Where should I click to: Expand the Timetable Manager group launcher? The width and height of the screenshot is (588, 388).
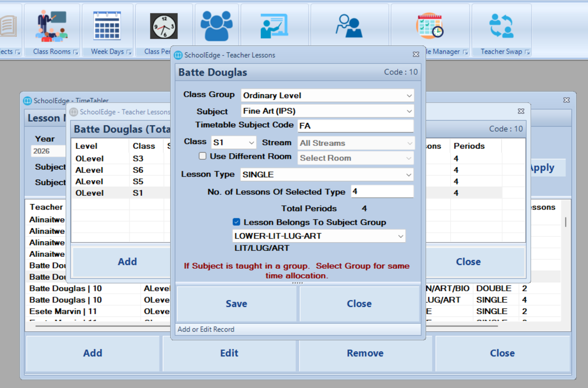point(465,52)
